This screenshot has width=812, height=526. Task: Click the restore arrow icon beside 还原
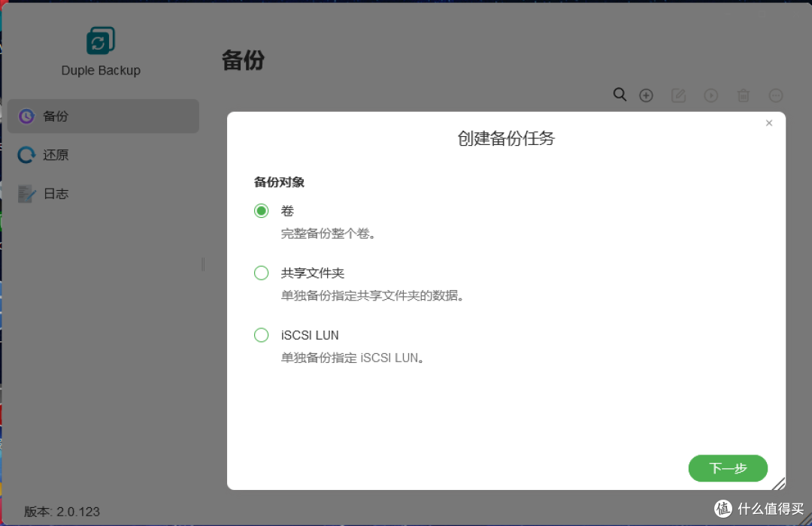point(26,155)
